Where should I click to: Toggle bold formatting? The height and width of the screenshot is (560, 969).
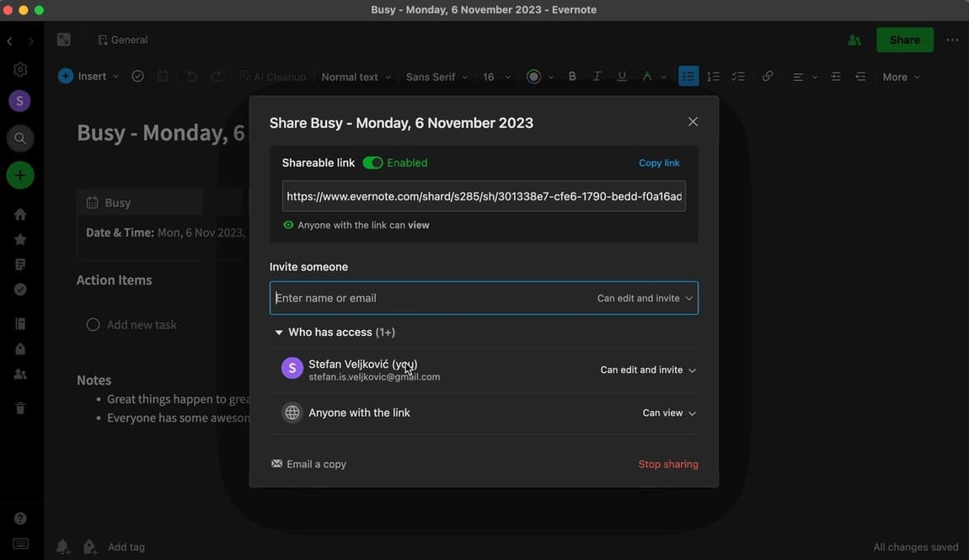[x=572, y=77]
